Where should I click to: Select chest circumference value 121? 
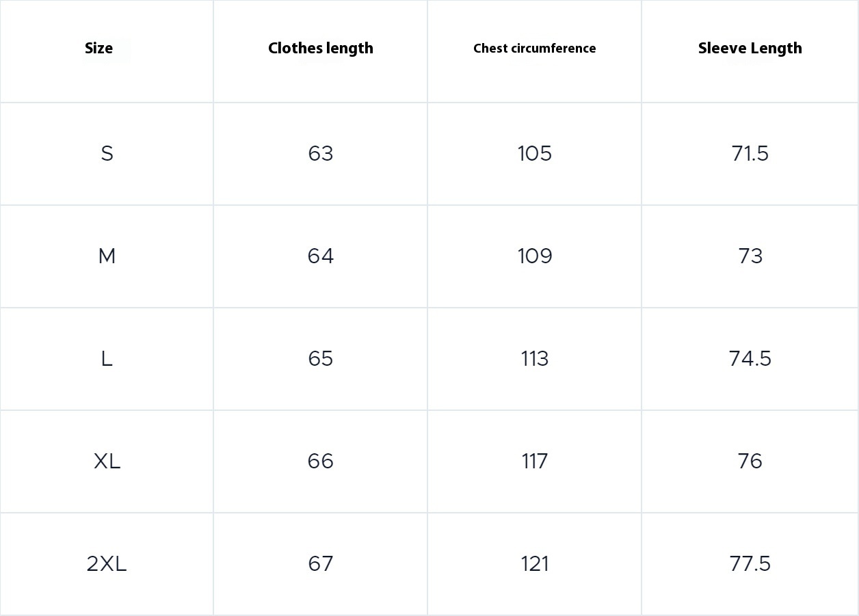(535, 564)
